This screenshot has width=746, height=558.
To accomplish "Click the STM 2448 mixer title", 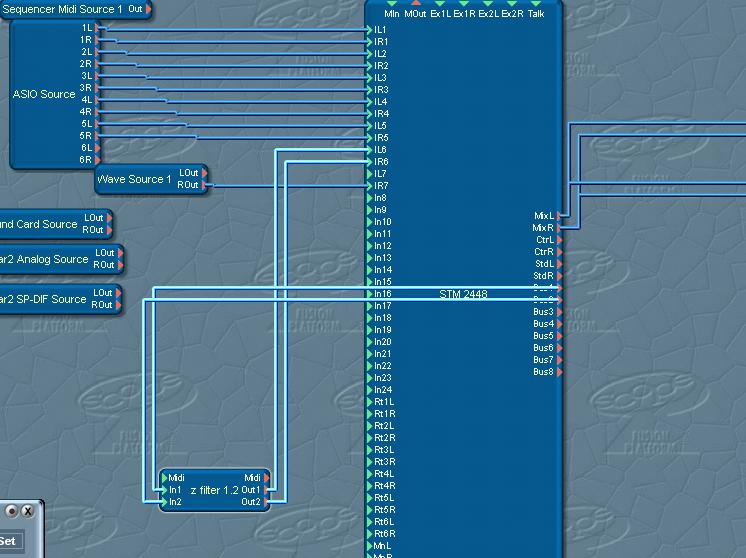I will pyautogui.click(x=463, y=294).
